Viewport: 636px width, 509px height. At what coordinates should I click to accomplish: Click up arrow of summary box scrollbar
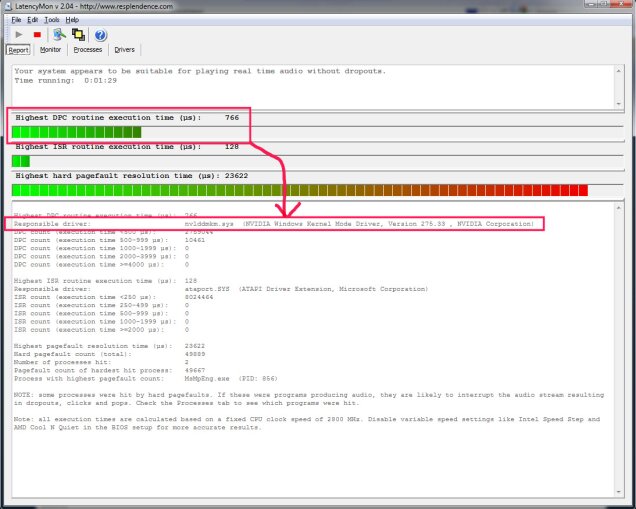point(619,71)
